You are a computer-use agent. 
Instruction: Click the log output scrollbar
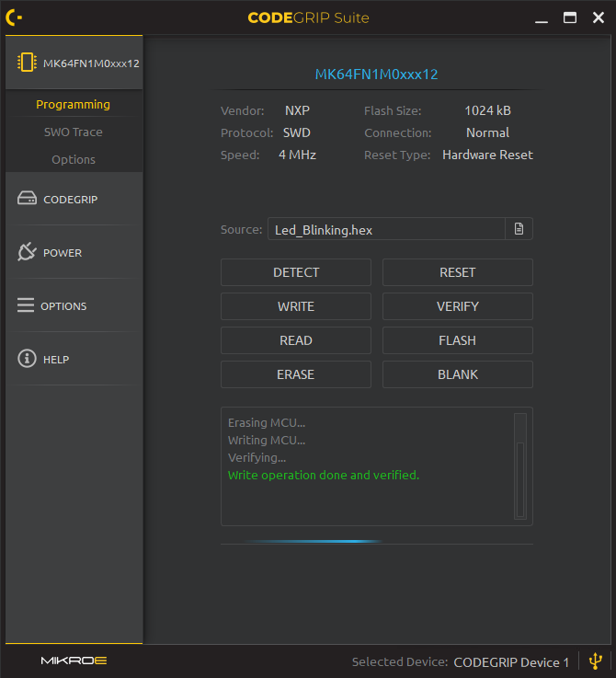click(x=520, y=466)
